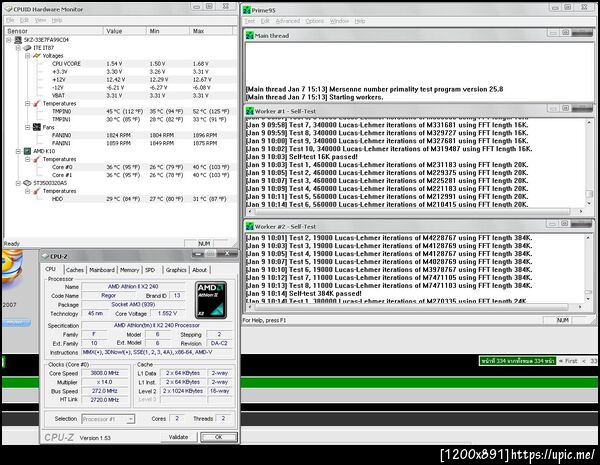
Task: Click the Worker #2 Self-Test window icon
Action: click(x=249, y=226)
